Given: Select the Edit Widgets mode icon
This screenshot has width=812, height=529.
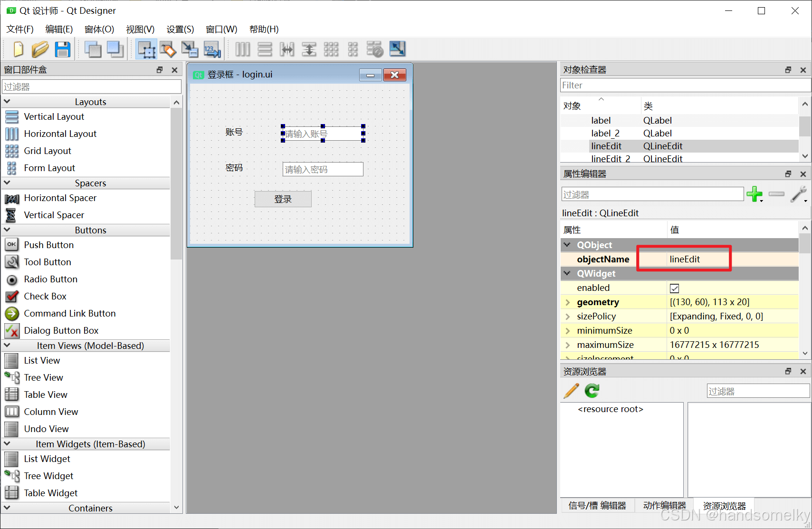Looking at the screenshot, I should click(146, 49).
